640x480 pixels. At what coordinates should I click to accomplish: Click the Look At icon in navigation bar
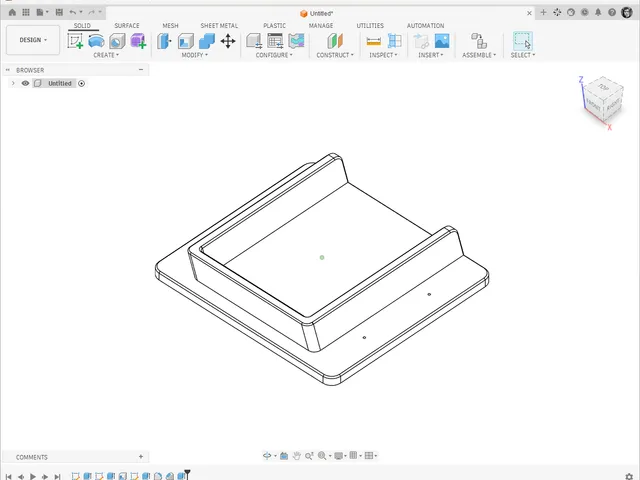pyautogui.click(x=284, y=456)
